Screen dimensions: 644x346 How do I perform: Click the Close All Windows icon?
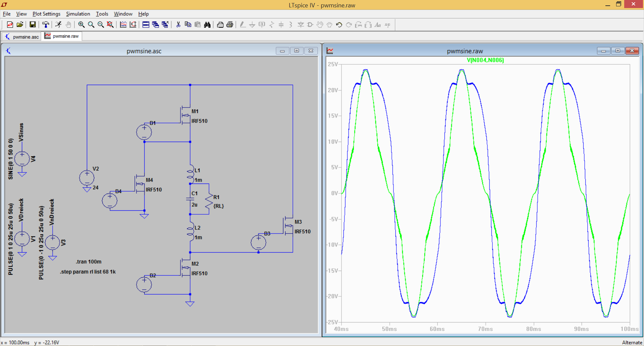(165, 24)
